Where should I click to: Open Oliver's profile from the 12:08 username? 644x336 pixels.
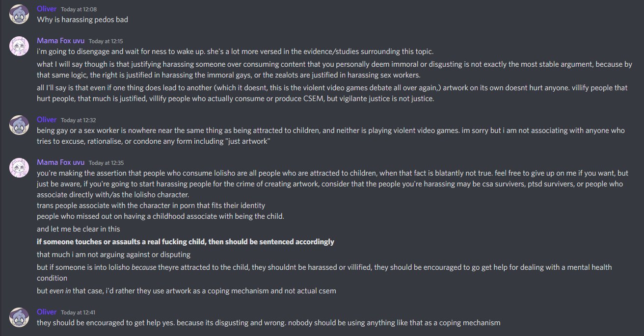47,9
